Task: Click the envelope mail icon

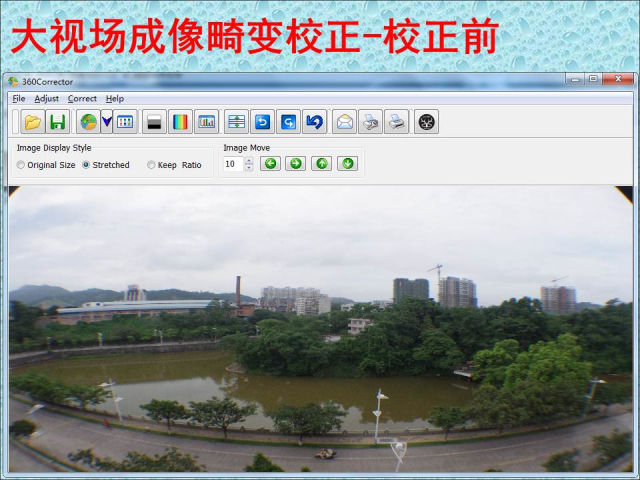Action: click(x=344, y=122)
